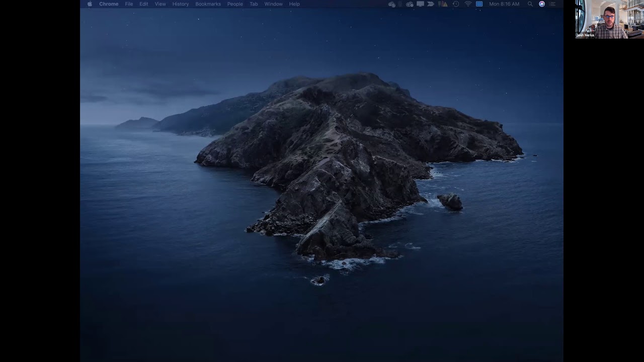Viewport: 644px width, 362px height.
Task: Select the Josh Nerius video thumbnail
Action: tap(610, 19)
